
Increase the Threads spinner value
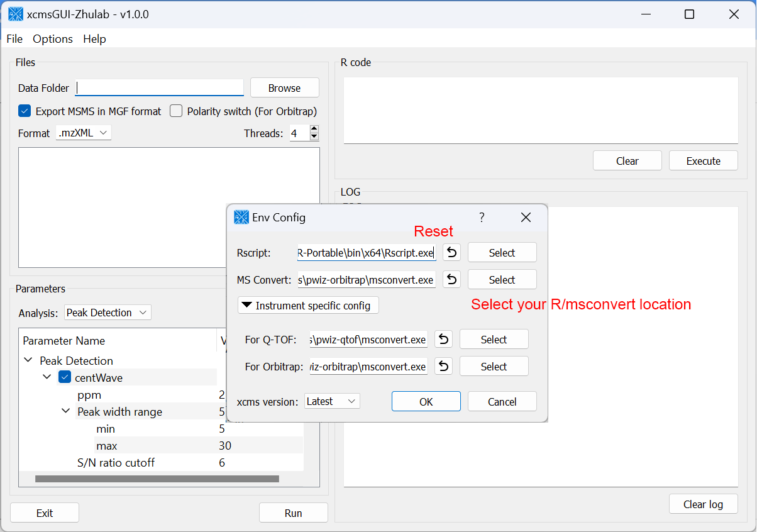314,130
